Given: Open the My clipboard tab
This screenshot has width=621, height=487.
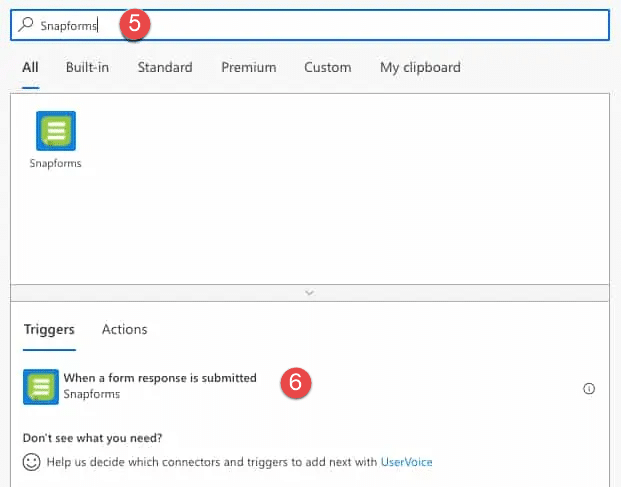Looking at the screenshot, I should pyautogui.click(x=420, y=67).
